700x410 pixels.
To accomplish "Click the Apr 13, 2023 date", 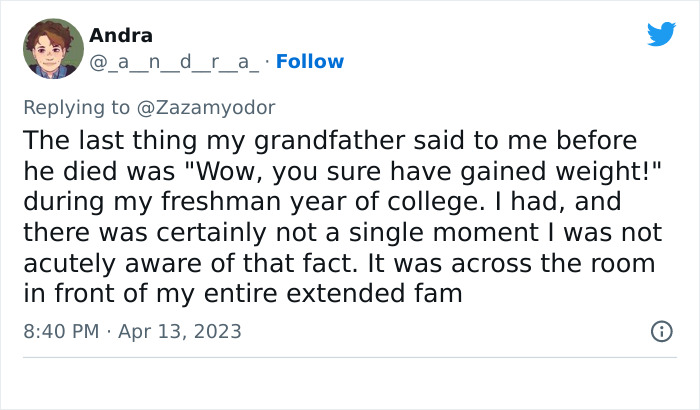I will tap(182, 331).
